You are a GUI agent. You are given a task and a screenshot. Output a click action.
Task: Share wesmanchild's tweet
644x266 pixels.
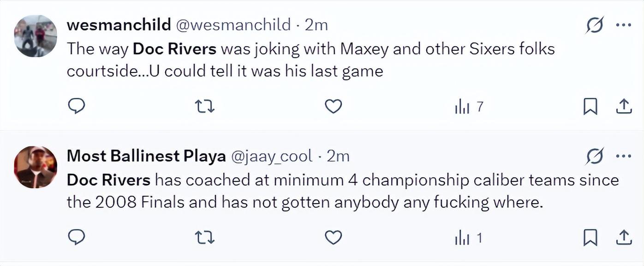point(623,107)
